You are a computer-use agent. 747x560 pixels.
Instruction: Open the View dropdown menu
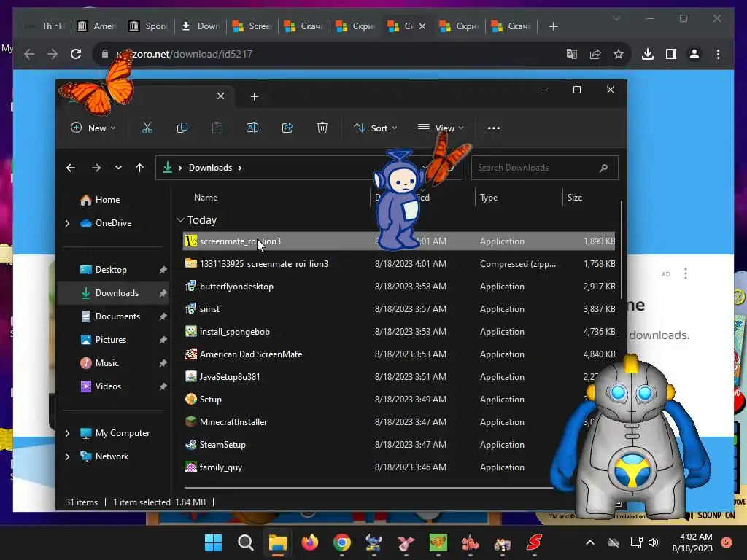441,128
